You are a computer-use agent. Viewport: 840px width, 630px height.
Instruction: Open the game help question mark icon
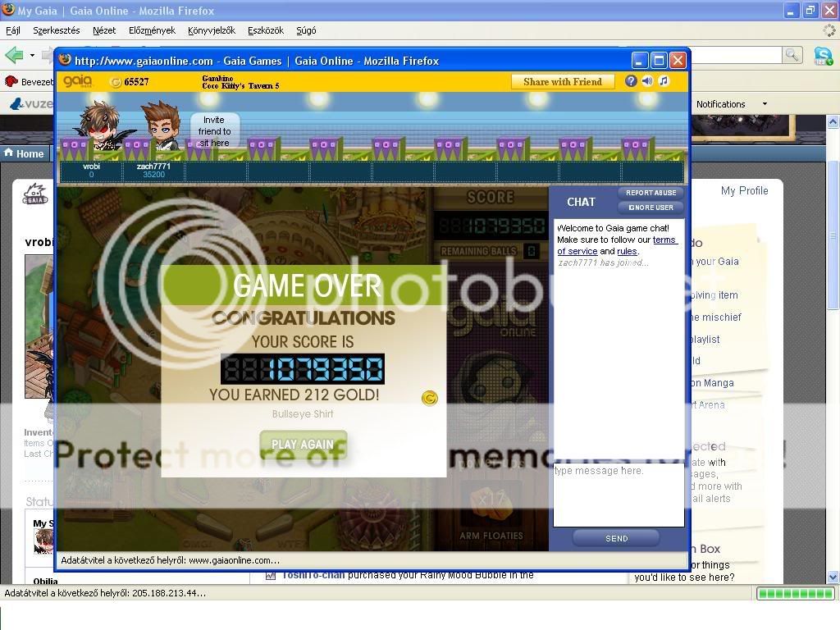tap(631, 81)
